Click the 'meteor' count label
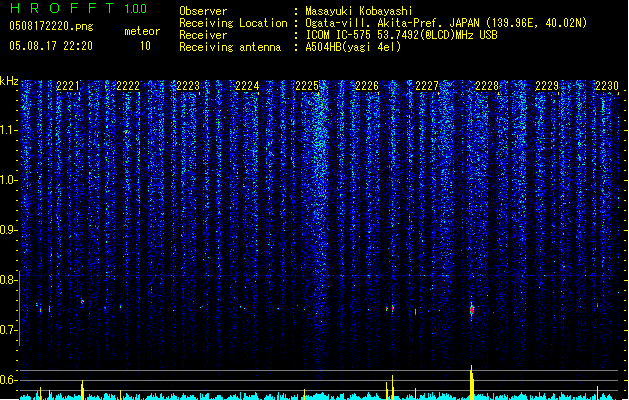Viewport: 629px width, 400px height. point(142,31)
